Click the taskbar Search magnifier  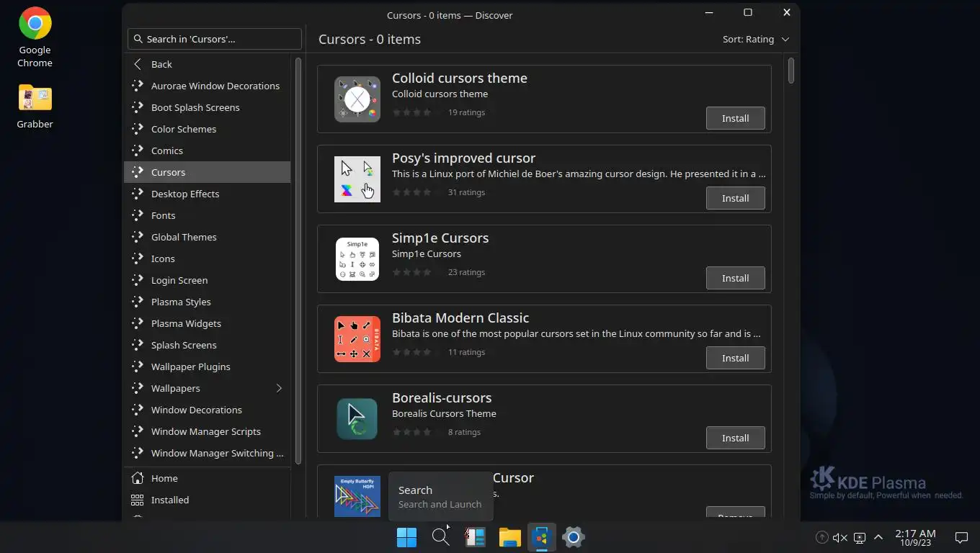pyautogui.click(x=440, y=537)
